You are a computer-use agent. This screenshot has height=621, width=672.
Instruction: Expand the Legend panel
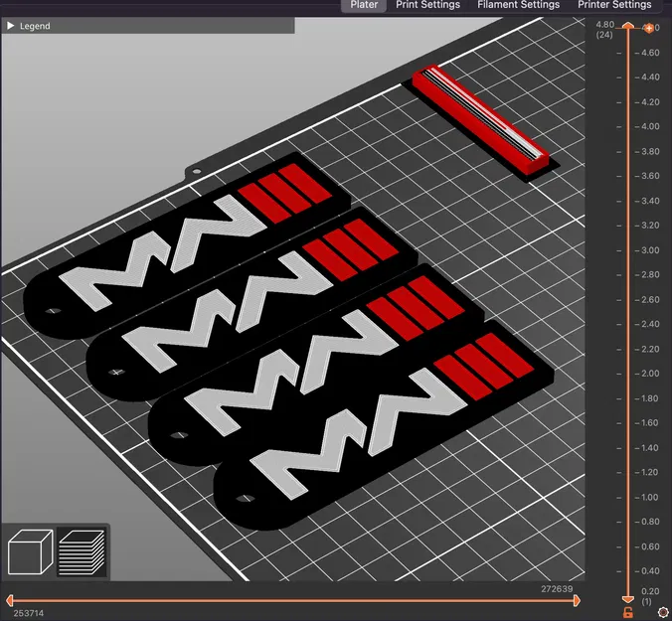click(x=148, y=26)
